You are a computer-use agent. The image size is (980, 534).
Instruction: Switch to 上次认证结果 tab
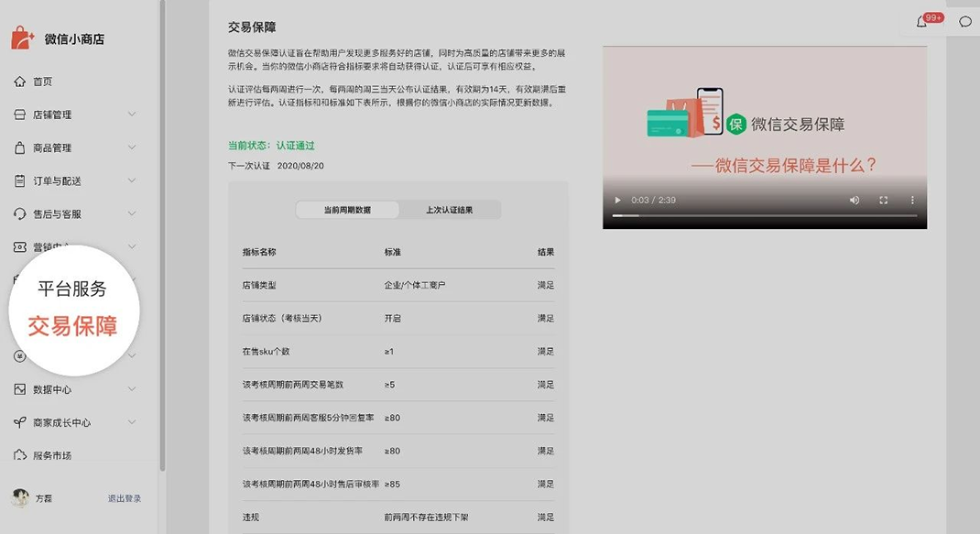point(450,210)
